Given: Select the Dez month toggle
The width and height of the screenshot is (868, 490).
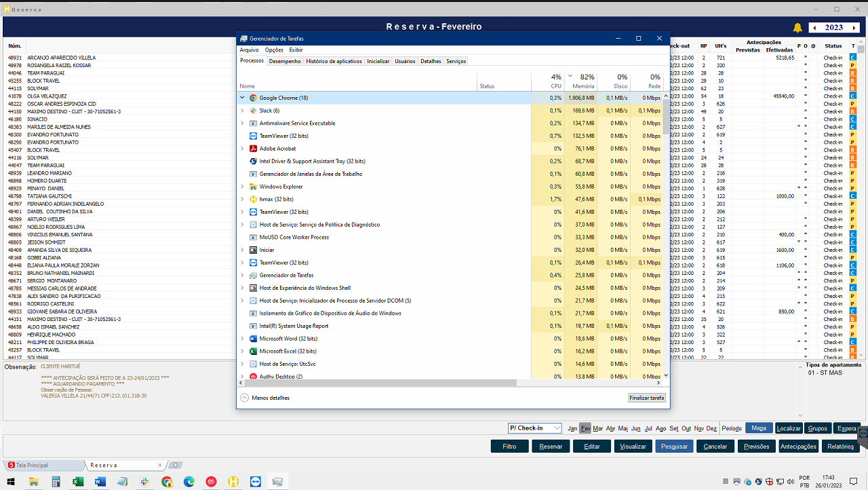Looking at the screenshot, I should [711, 428].
